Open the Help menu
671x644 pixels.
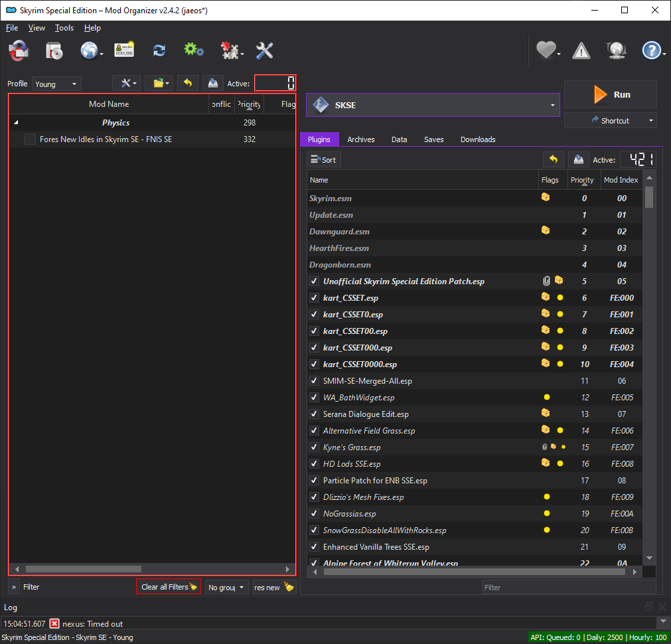pos(92,28)
